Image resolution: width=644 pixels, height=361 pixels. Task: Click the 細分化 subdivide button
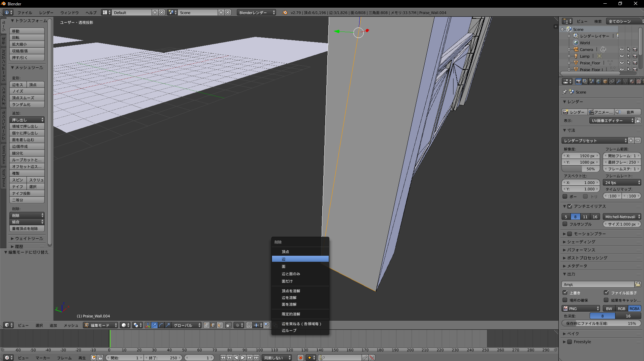(27, 153)
